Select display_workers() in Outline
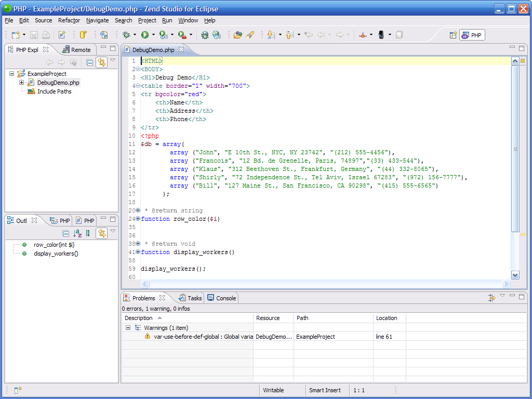 (56, 254)
